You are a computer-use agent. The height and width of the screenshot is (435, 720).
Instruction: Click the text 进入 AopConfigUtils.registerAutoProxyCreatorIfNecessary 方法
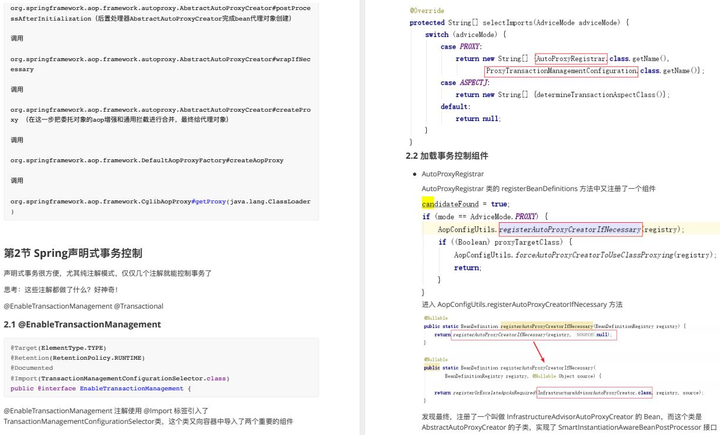click(x=522, y=305)
